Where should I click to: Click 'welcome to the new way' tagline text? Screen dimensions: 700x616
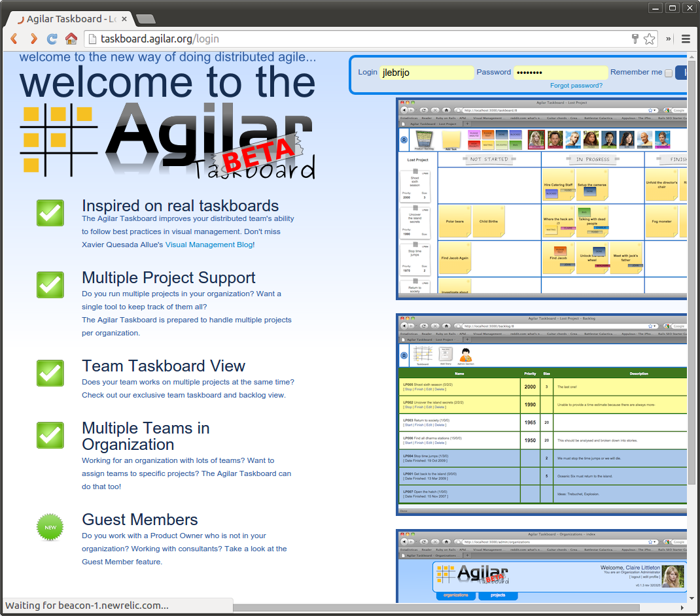pyautogui.click(x=168, y=57)
